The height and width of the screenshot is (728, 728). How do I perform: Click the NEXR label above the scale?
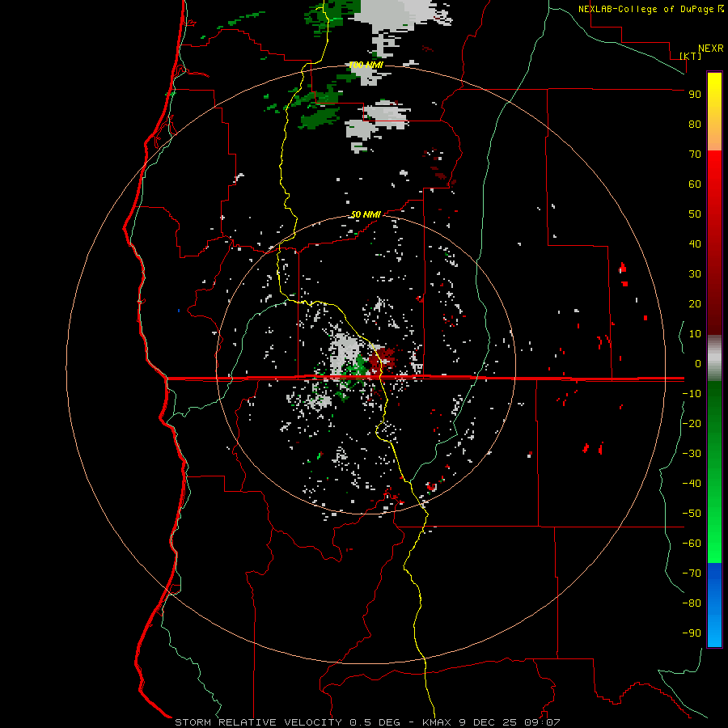(710, 48)
